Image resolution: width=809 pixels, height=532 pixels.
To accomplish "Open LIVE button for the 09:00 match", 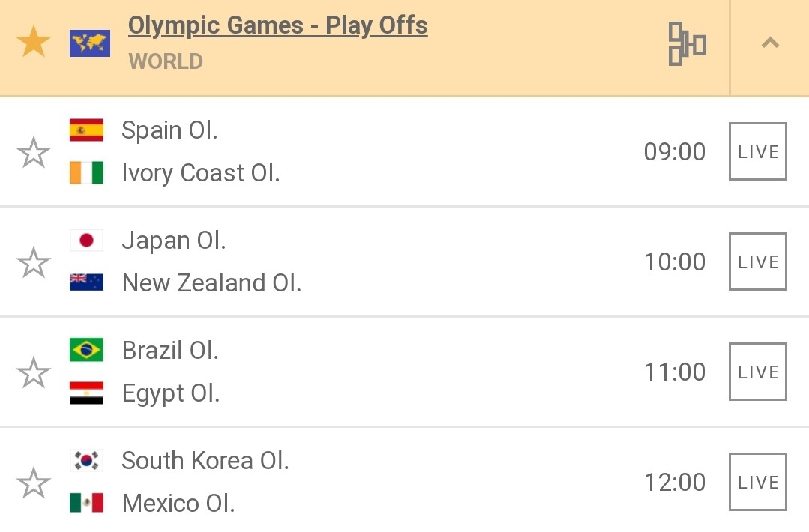I will pyautogui.click(x=758, y=151).
